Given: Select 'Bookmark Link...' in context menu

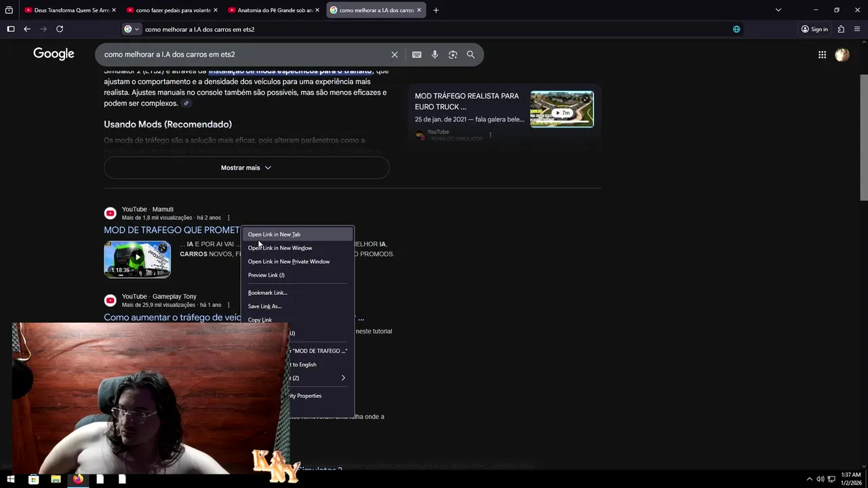Looking at the screenshot, I should click(298, 293).
